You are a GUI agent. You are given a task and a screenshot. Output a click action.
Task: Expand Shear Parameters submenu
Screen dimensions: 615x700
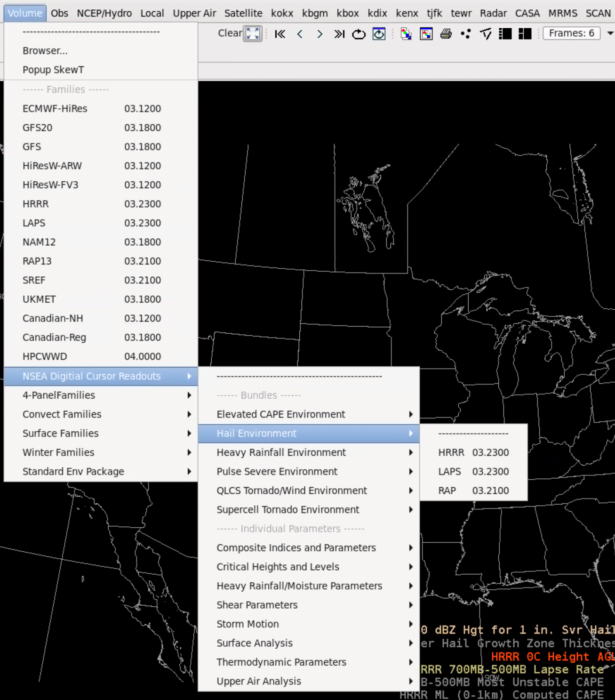(309, 605)
